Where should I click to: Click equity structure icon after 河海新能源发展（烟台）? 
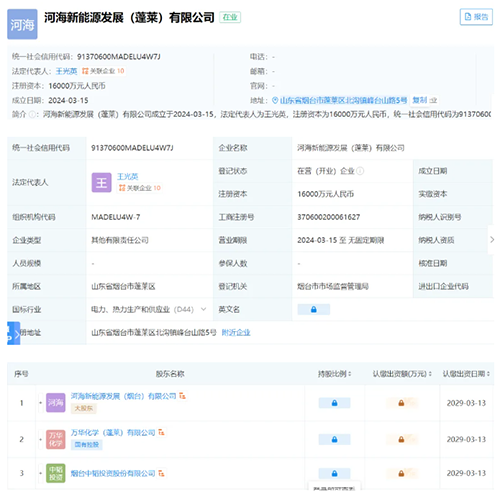point(182,396)
